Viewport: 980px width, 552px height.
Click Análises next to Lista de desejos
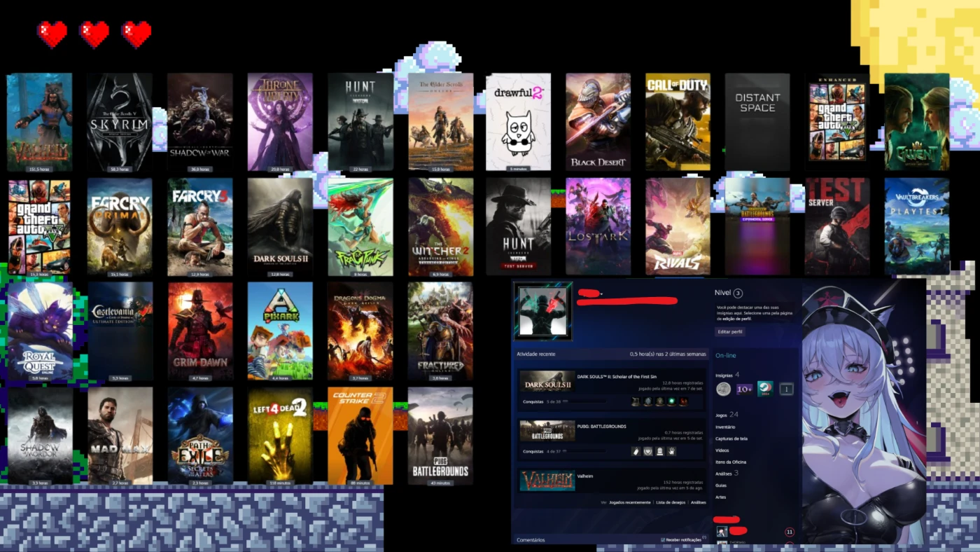click(699, 502)
